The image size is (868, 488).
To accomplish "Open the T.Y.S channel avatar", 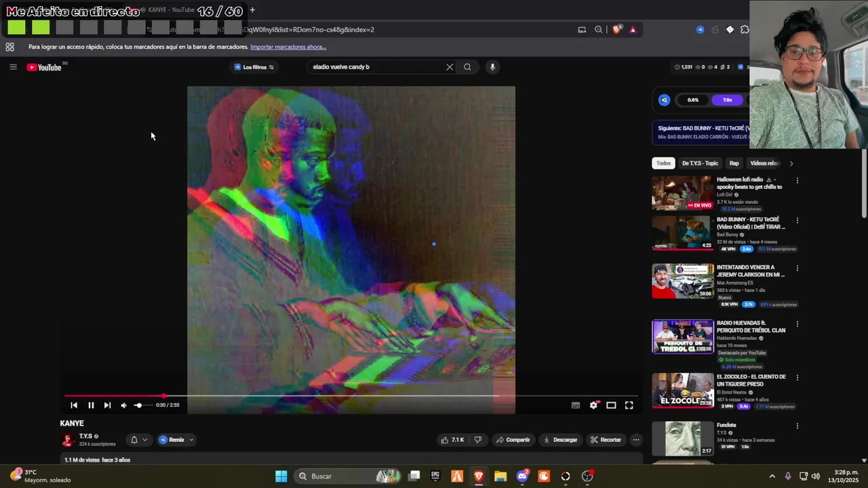I will click(67, 440).
